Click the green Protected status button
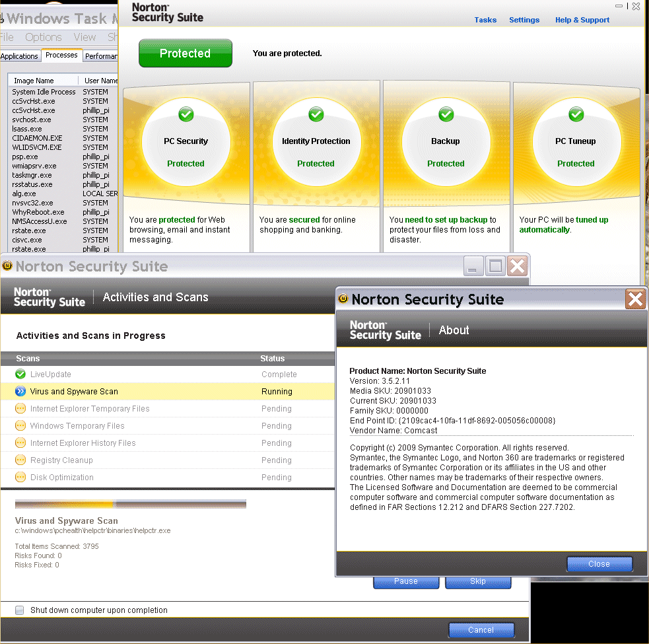Viewport: 649px width, 644px height. pyautogui.click(x=186, y=54)
